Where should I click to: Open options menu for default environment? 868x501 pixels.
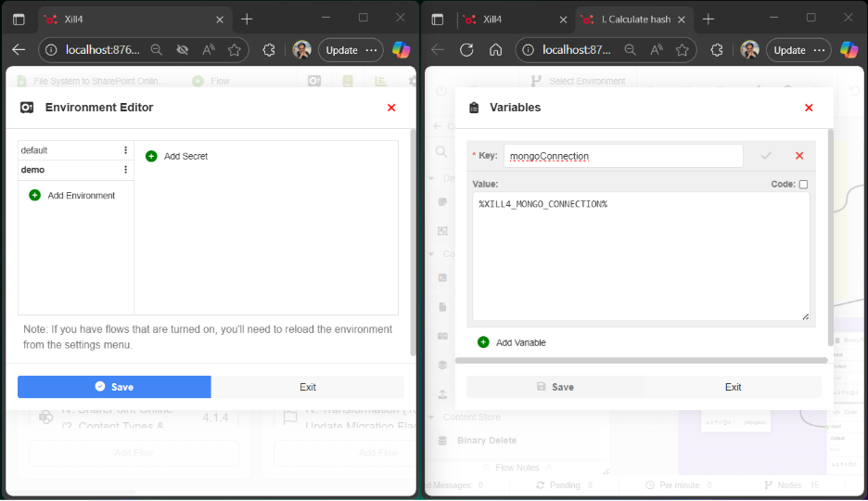coord(126,150)
